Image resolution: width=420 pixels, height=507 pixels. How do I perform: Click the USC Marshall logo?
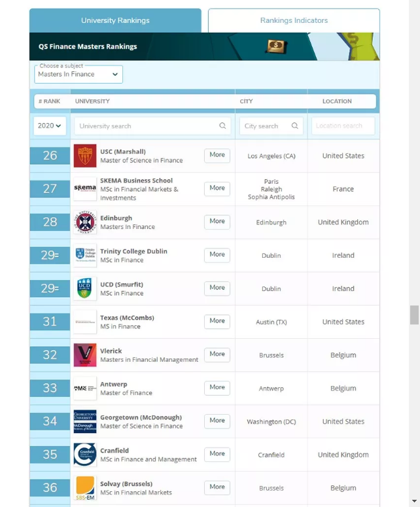click(85, 156)
